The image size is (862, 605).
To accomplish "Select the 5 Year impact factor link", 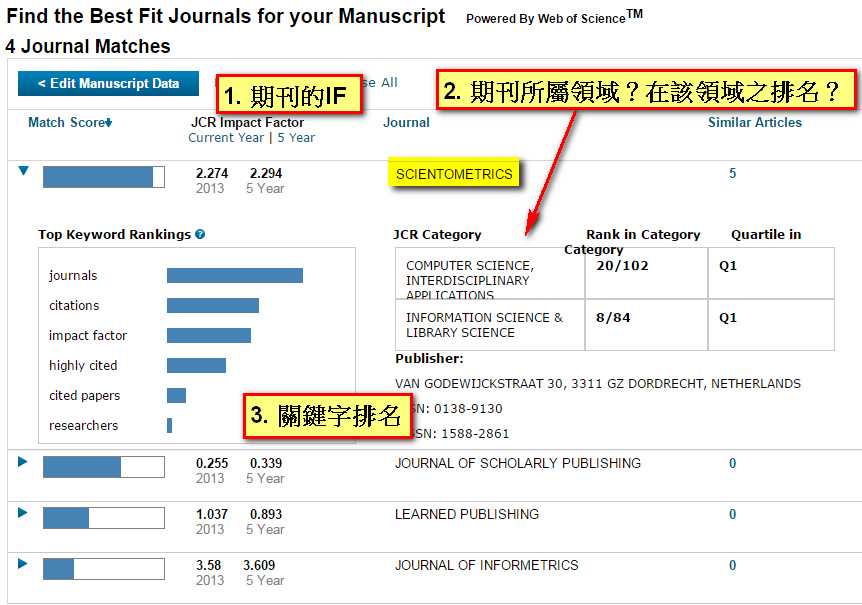I will coord(296,138).
